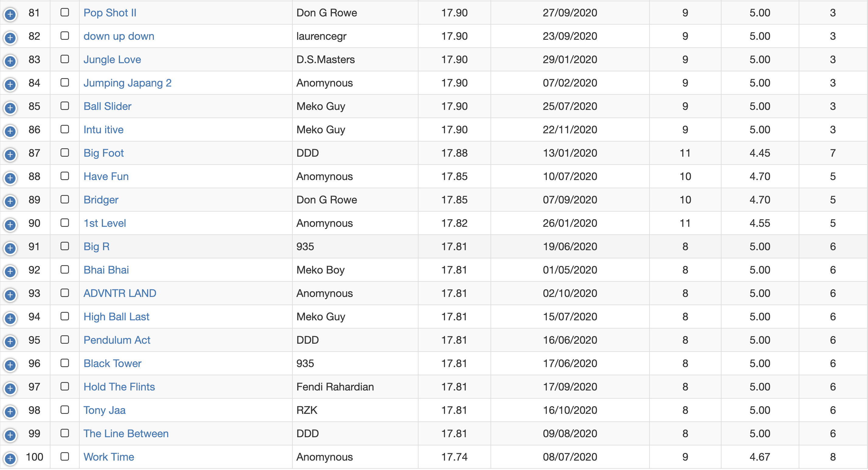The image size is (868, 470).
Task: Open the Pop Shot II link
Action: [110, 13]
